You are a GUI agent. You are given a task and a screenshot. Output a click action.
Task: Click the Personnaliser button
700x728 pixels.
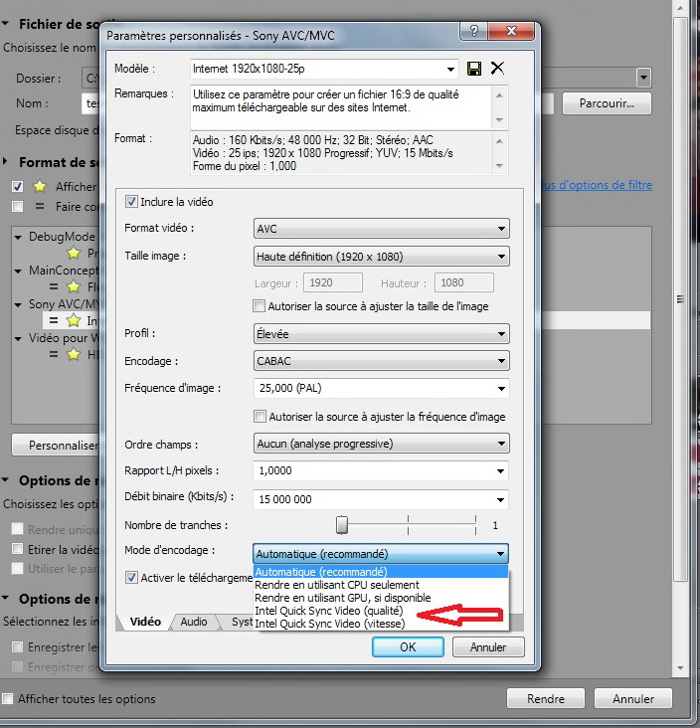(56, 445)
